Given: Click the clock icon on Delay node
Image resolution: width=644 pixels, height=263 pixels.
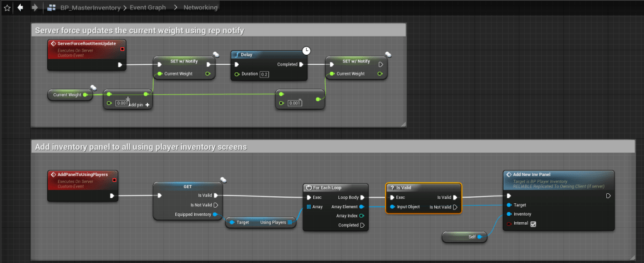Looking at the screenshot, I should coord(307,50).
